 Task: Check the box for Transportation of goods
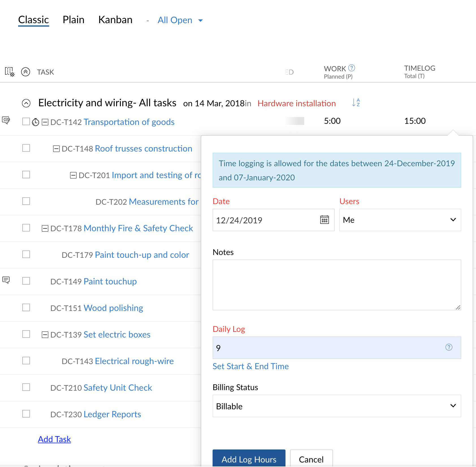pyautogui.click(x=26, y=122)
